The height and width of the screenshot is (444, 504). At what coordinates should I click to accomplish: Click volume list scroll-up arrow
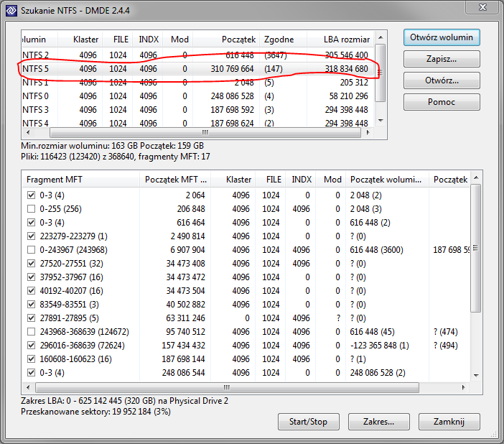coord(381,37)
